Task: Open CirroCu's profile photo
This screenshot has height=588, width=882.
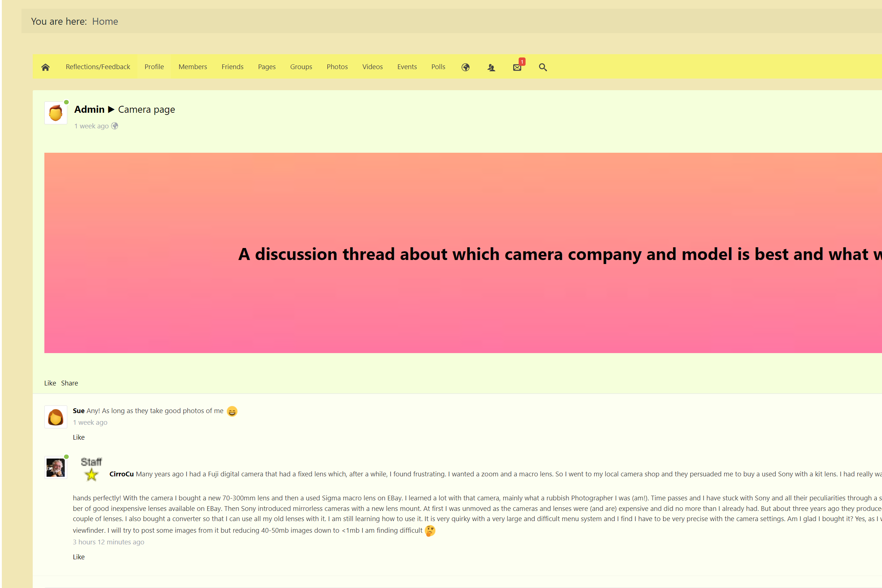Action: 56,468
